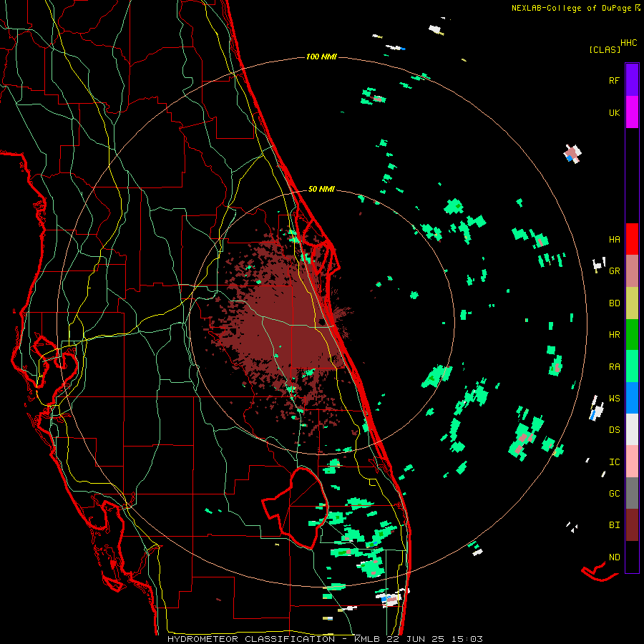Click the 'ND' legend label

tap(615, 557)
